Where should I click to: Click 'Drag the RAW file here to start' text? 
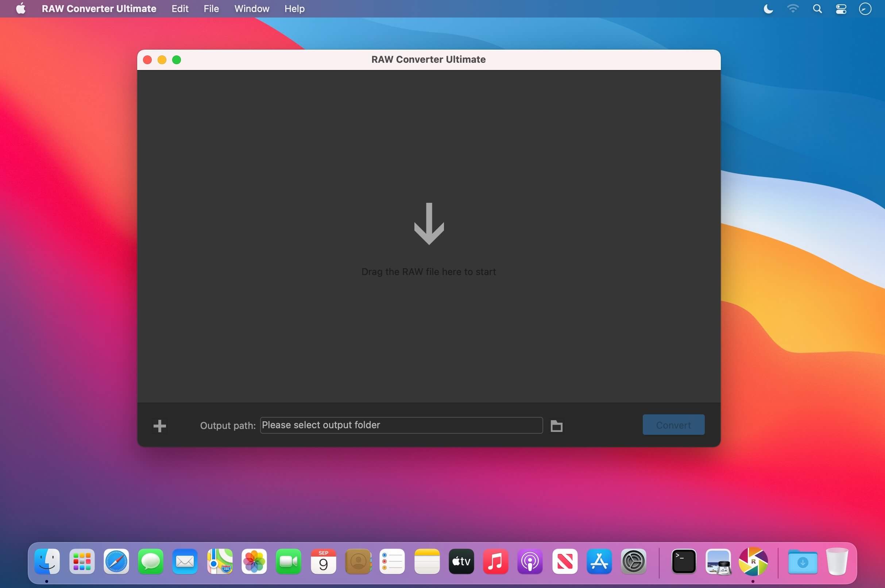point(429,271)
